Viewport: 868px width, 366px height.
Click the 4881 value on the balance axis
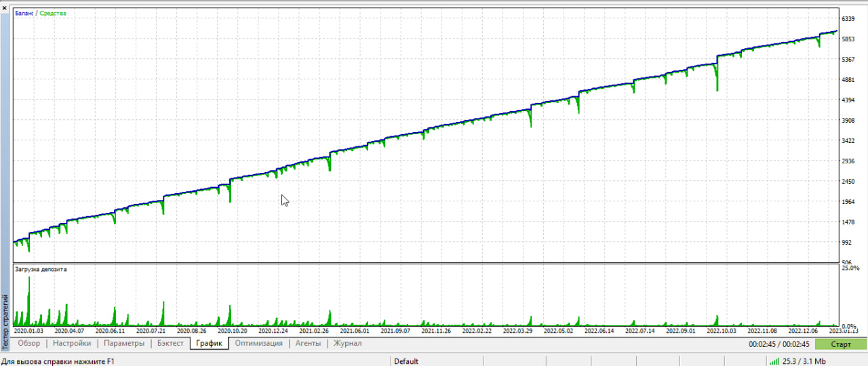coord(849,80)
